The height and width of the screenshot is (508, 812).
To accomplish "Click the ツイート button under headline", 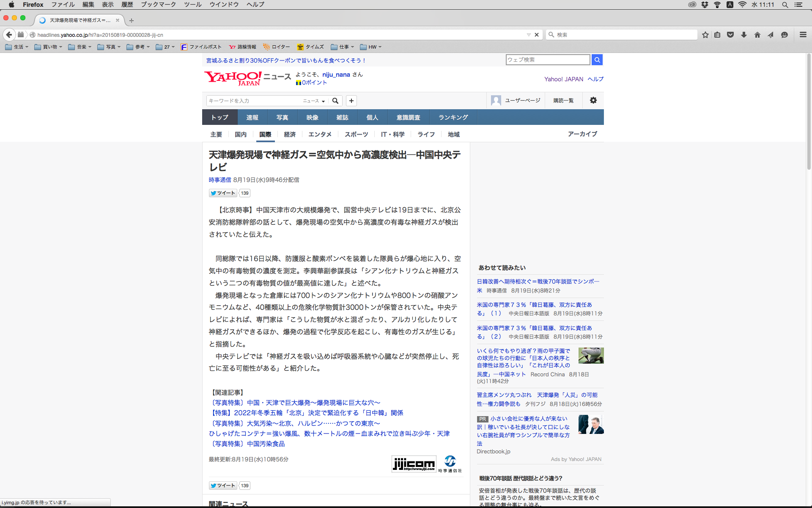I will 222,193.
